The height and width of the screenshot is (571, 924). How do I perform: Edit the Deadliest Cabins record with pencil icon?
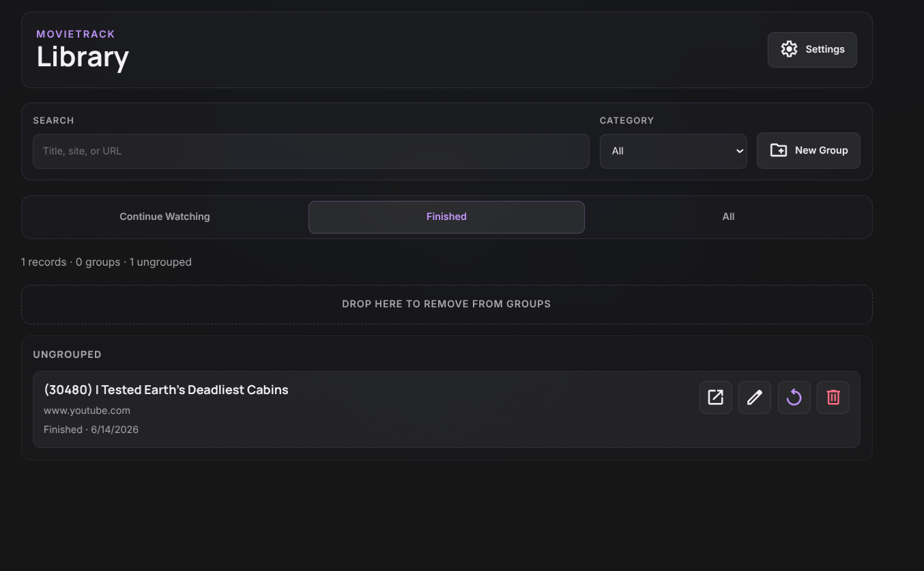click(755, 398)
